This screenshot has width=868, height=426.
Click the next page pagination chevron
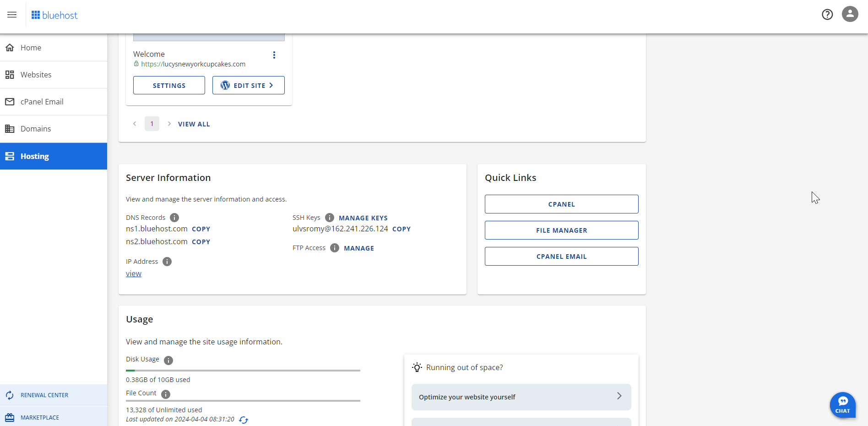169,124
